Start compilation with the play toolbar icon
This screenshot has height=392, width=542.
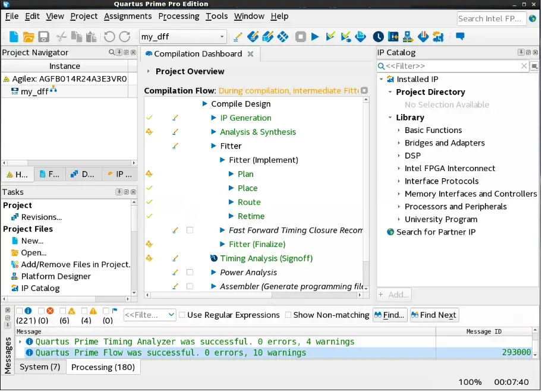pyautogui.click(x=315, y=36)
